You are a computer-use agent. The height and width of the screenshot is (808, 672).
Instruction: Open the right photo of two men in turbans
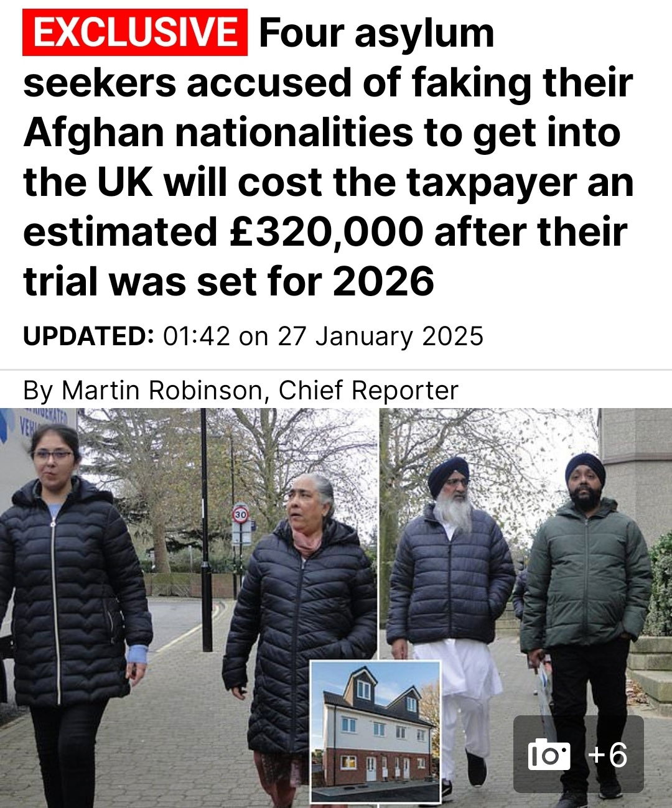click(x=526, y=608)
